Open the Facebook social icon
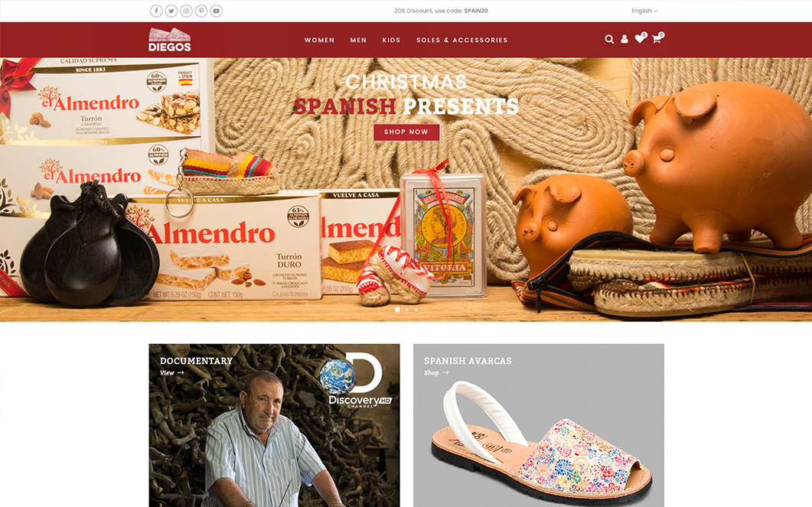The height and width of the screenshot is (507, 812). 156,11
